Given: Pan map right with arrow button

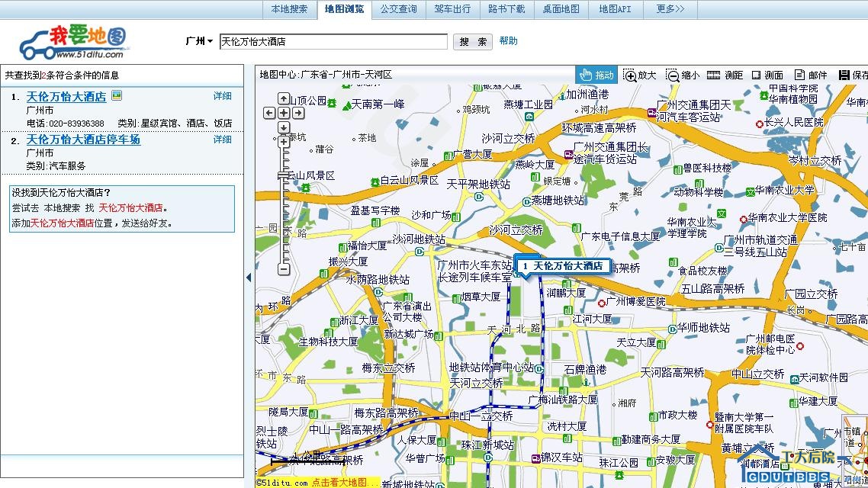Looking at the screenshot, I should point(298,113).
